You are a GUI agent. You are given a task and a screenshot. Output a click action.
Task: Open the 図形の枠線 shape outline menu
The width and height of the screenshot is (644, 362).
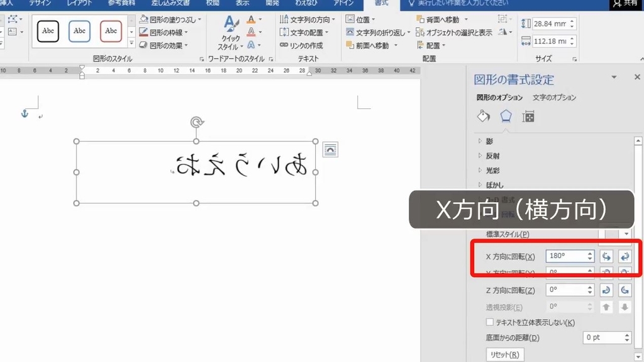(164, 32)
